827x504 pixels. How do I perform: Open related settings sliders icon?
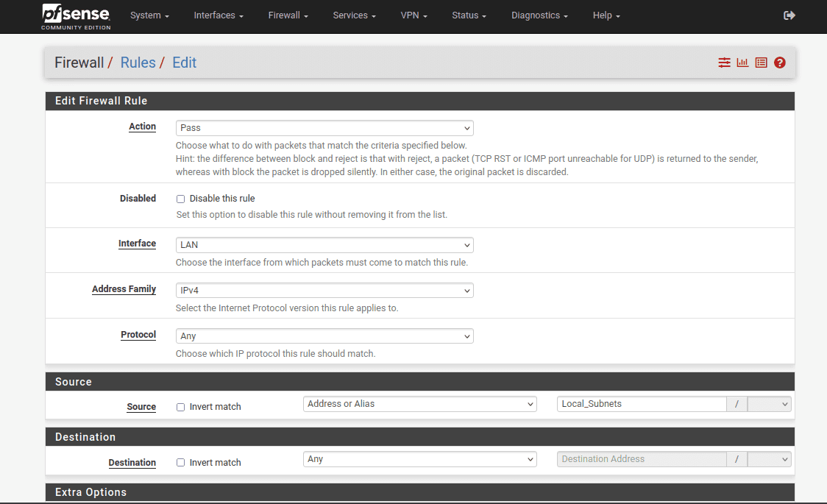725,63
